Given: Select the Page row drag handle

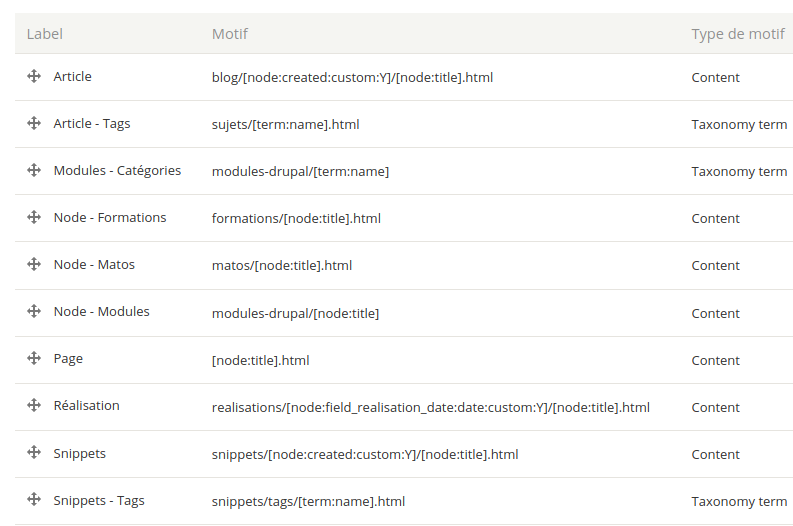Looking at the screenshot, I should click(x=34, y=359).
